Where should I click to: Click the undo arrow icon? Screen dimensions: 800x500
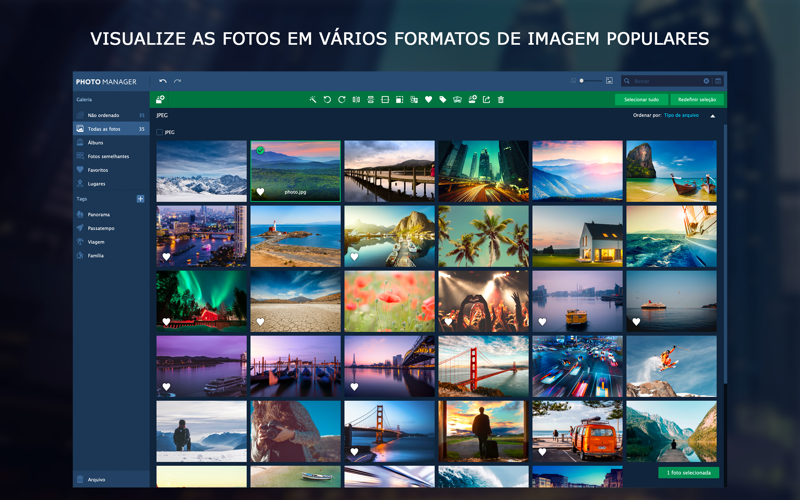[163, 81]
